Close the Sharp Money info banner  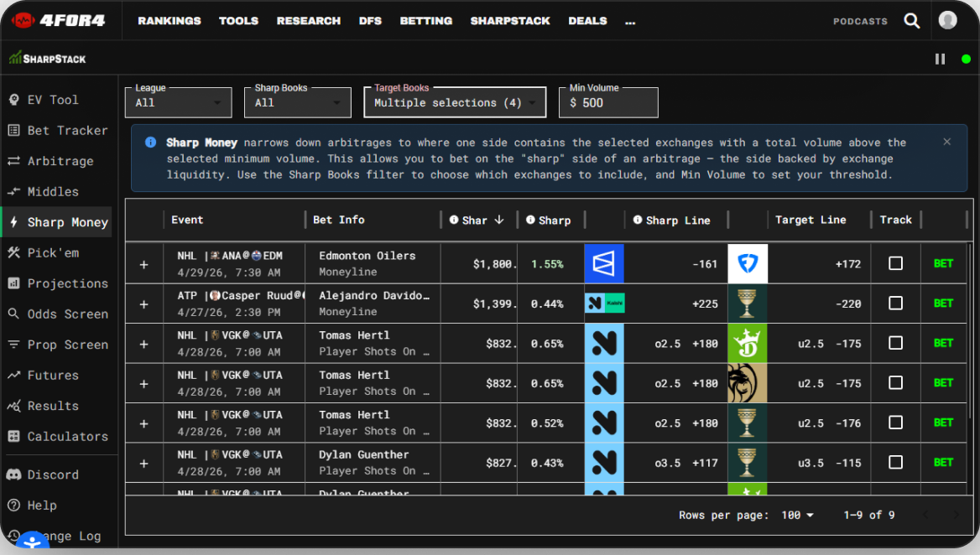[x=947, y=142]
